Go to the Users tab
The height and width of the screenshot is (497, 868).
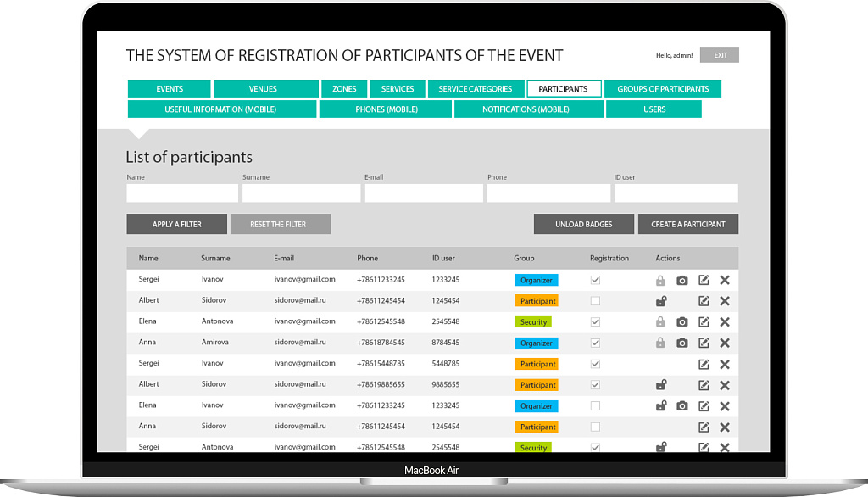654,109
